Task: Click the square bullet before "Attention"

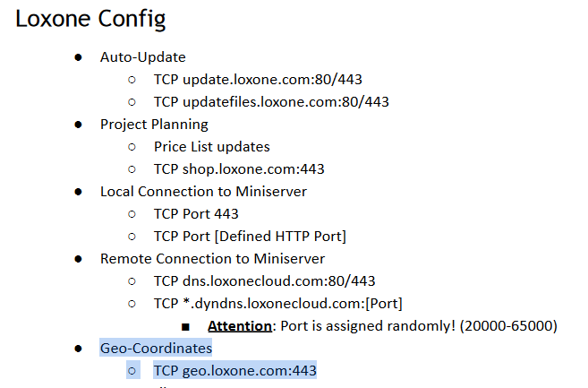Action: pos(186,326)
